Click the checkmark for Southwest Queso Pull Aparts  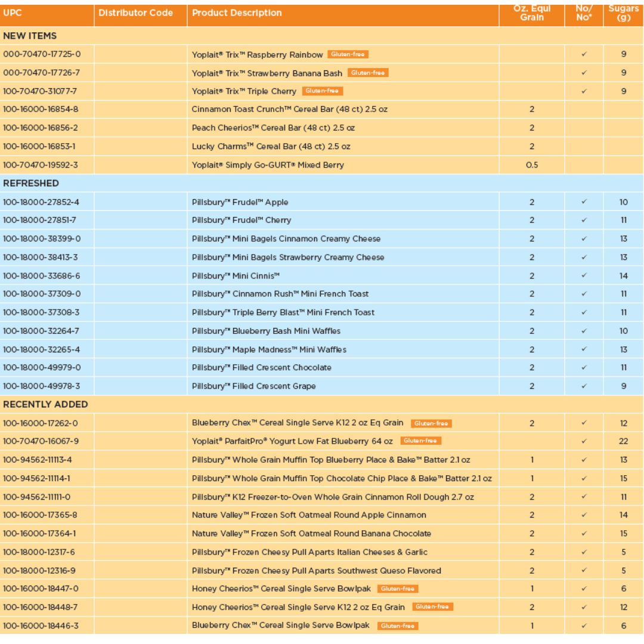coord(584,571)
